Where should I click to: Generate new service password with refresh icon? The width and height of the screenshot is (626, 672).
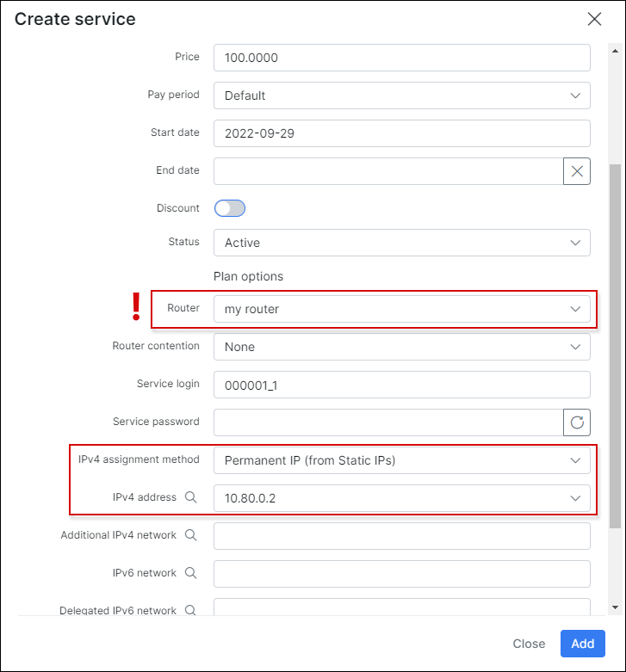(577, 422)
